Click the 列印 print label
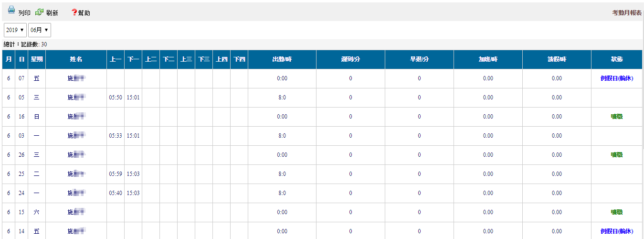The width and height of the screenshot is (644, 239). pos(24,13)
